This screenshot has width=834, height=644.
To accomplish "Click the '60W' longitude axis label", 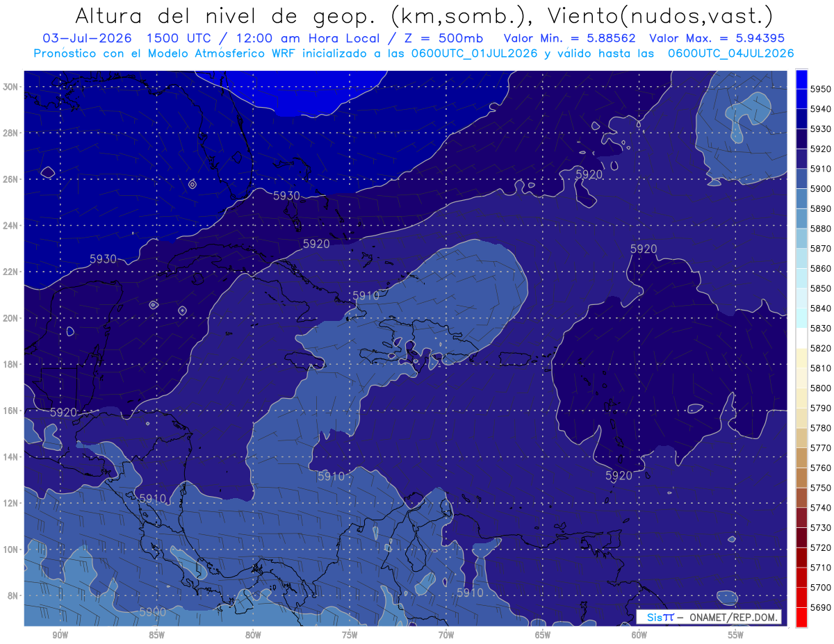I will pos(639,634).
